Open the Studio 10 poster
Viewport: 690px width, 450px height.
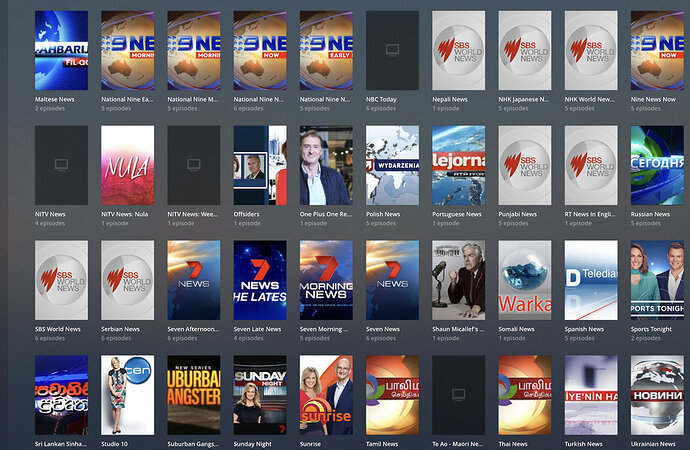(128, 395)
